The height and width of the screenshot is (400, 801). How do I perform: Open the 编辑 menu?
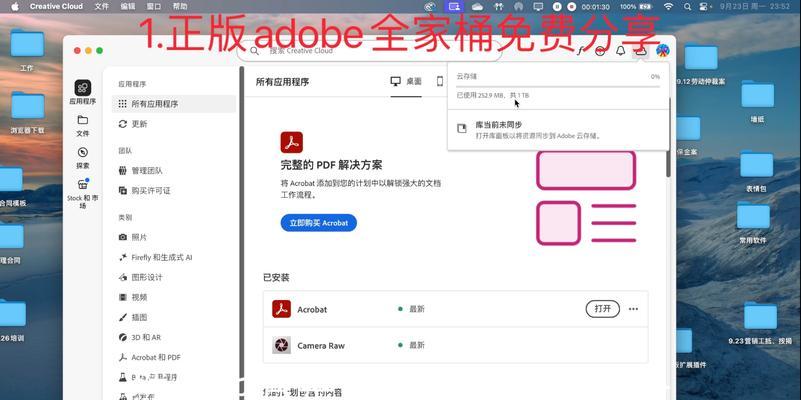click(128, 7)
